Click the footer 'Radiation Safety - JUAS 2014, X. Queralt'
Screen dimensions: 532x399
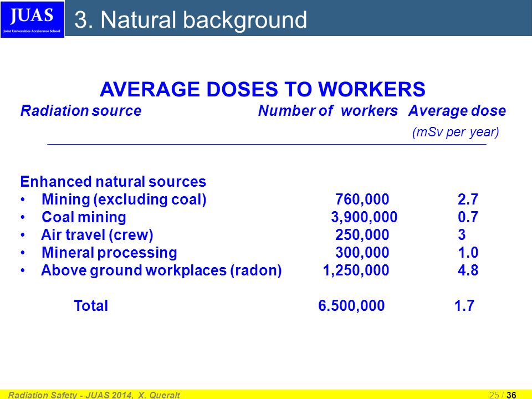pyautogui.click(x=94, y=395)
